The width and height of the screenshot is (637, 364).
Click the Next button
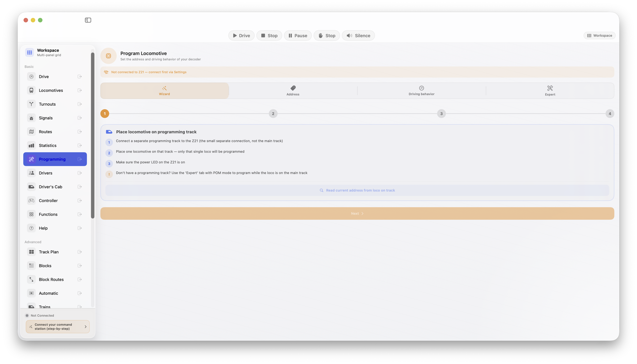357,213
